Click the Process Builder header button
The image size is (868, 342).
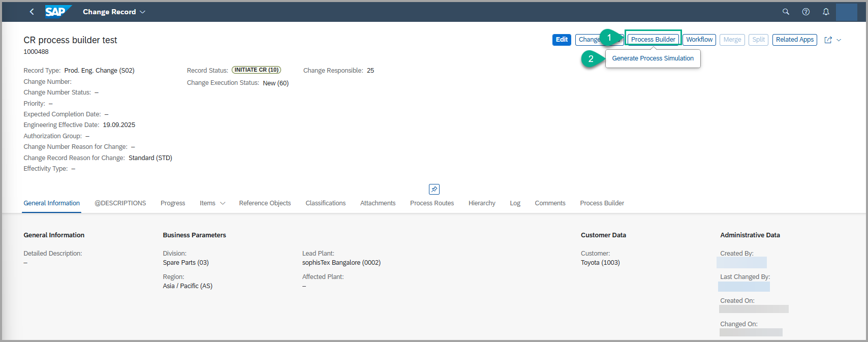(x=653, y=40)
